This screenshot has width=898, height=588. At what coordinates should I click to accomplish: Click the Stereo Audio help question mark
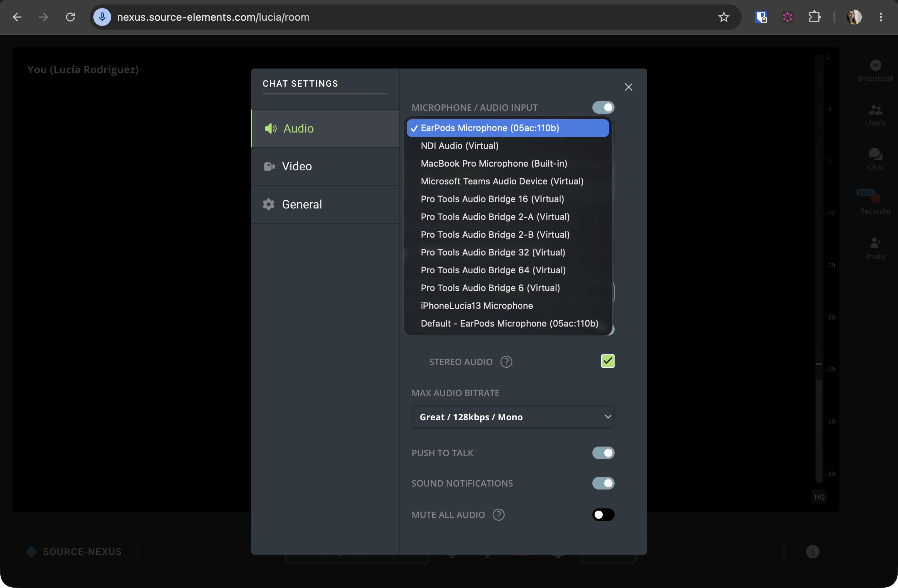tap(506, 362)
